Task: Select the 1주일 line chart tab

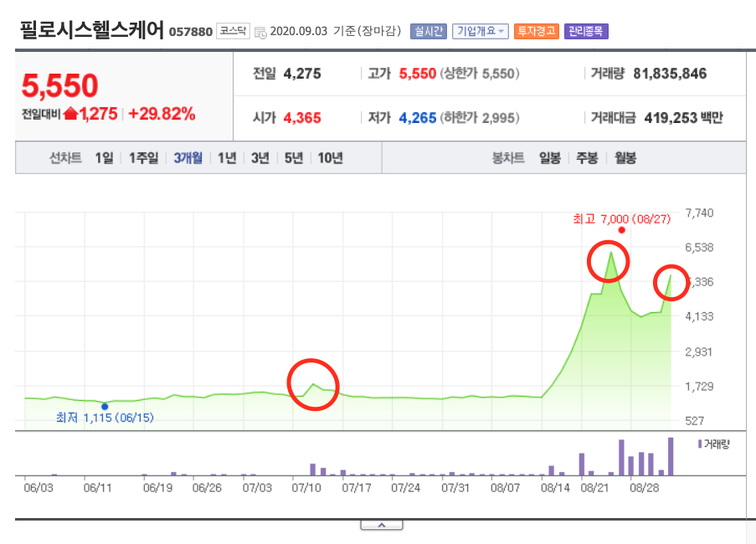Action: coord(144,157)
